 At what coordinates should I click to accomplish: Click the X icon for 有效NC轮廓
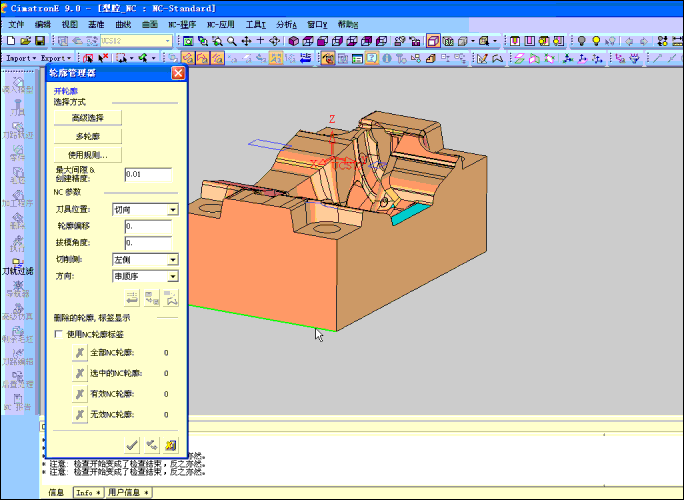tap(79, 394)
